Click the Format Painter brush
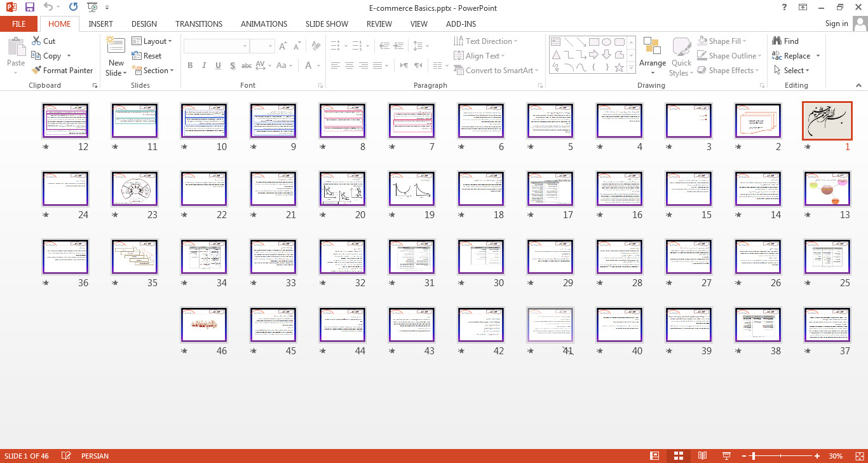 click(x=36, y=71)
